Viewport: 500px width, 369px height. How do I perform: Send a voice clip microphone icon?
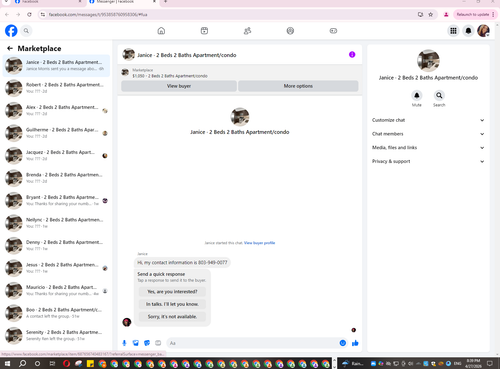point(124,343)
